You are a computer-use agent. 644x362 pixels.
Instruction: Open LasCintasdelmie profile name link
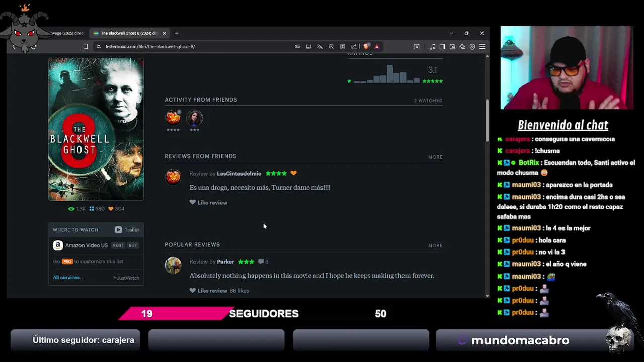(x=239, y=174)
